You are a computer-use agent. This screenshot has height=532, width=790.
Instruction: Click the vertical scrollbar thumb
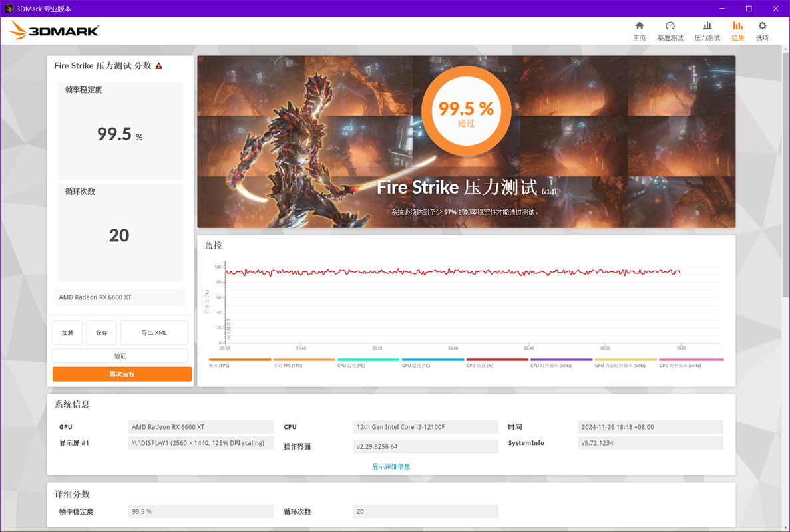[785, 174]
